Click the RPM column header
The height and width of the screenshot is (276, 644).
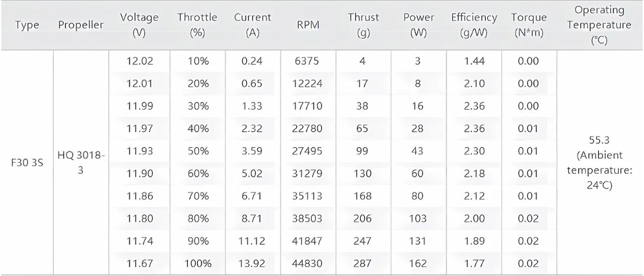pos(308,25)
